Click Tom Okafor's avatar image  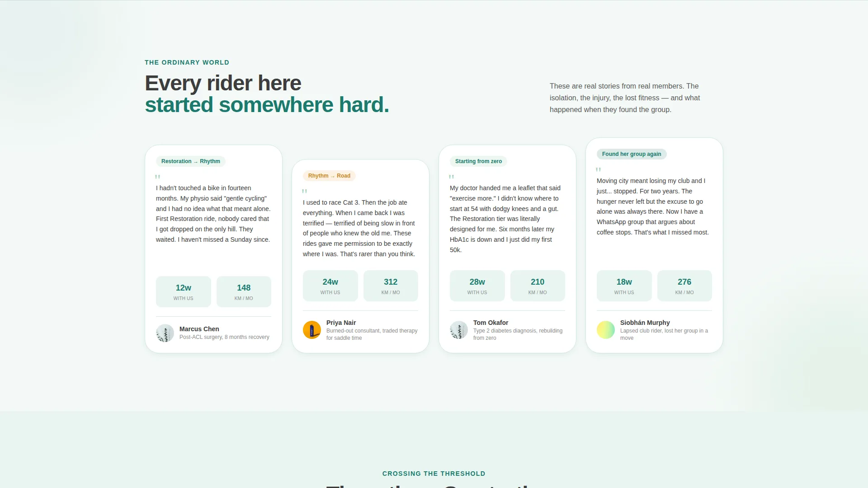[x=459, y=330]
